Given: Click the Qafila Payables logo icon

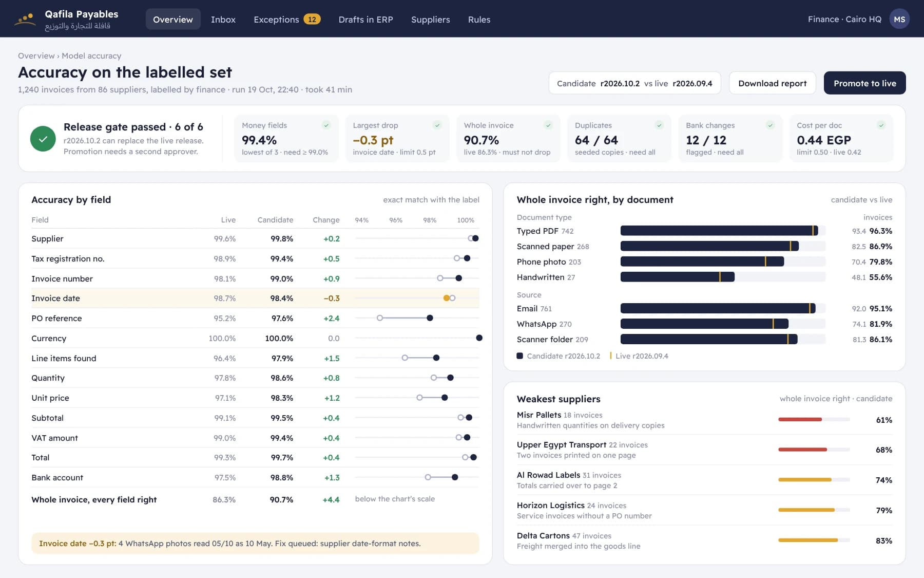Looking at the screenshot, I should coord(25,20).
